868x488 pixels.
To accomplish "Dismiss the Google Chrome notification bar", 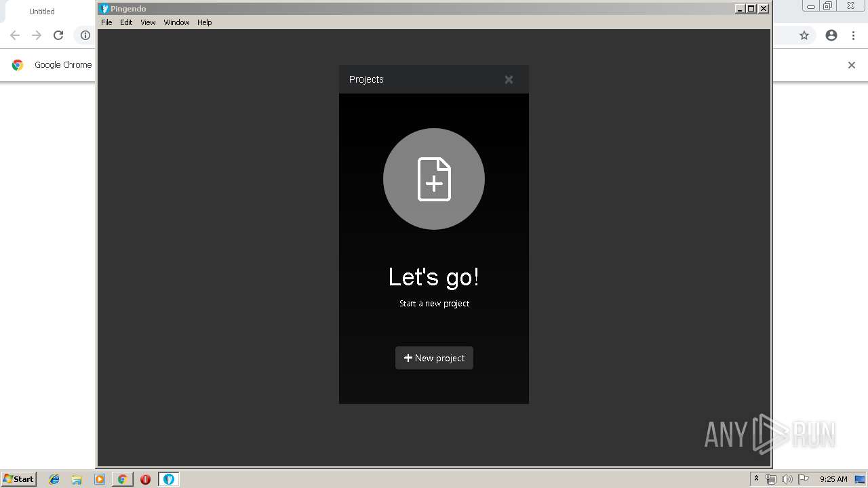I will [x=852, y=65].
